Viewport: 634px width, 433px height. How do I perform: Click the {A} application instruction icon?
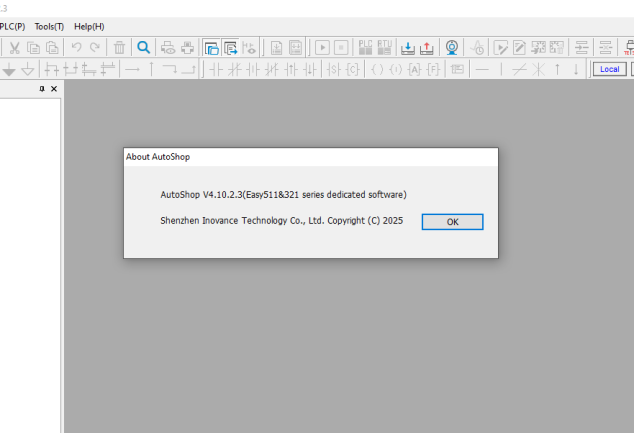tap(415, 70)
